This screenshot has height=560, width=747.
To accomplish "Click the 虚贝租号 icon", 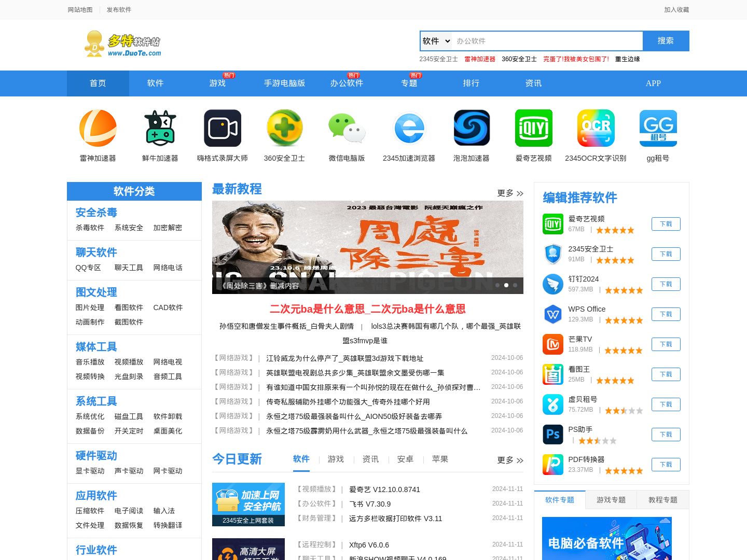I will 553,404.
